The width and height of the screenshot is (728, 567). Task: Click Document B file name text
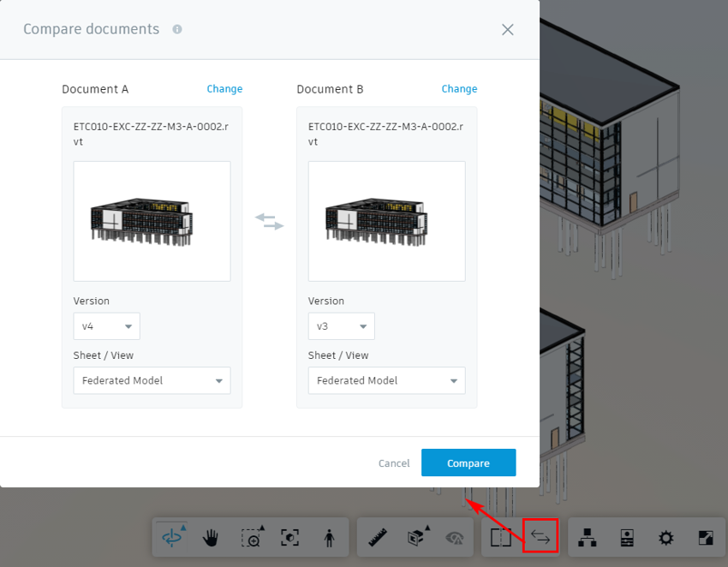coord(385,134)
